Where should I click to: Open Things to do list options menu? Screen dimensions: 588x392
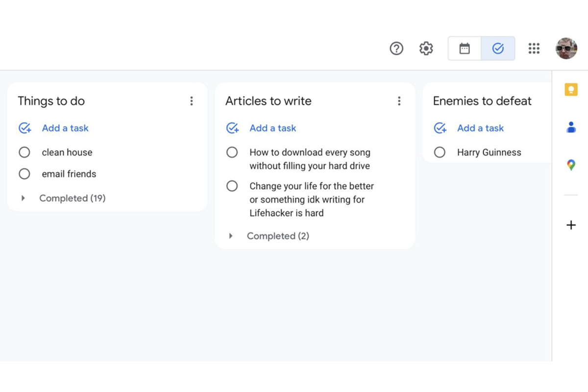tap(192, 101)
